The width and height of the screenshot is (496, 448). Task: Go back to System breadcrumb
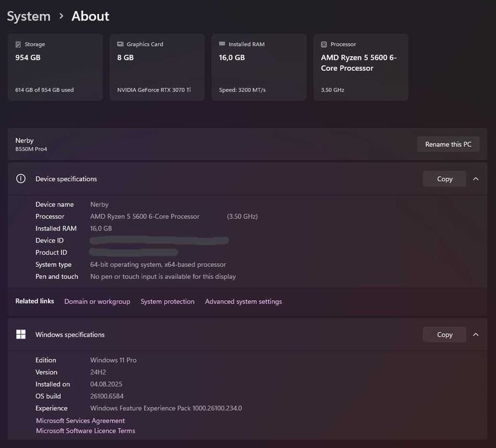(29, 16)
